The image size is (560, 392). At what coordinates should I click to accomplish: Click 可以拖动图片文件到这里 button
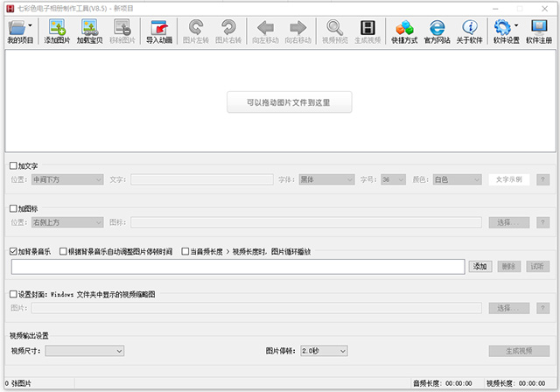pos(290,102)
